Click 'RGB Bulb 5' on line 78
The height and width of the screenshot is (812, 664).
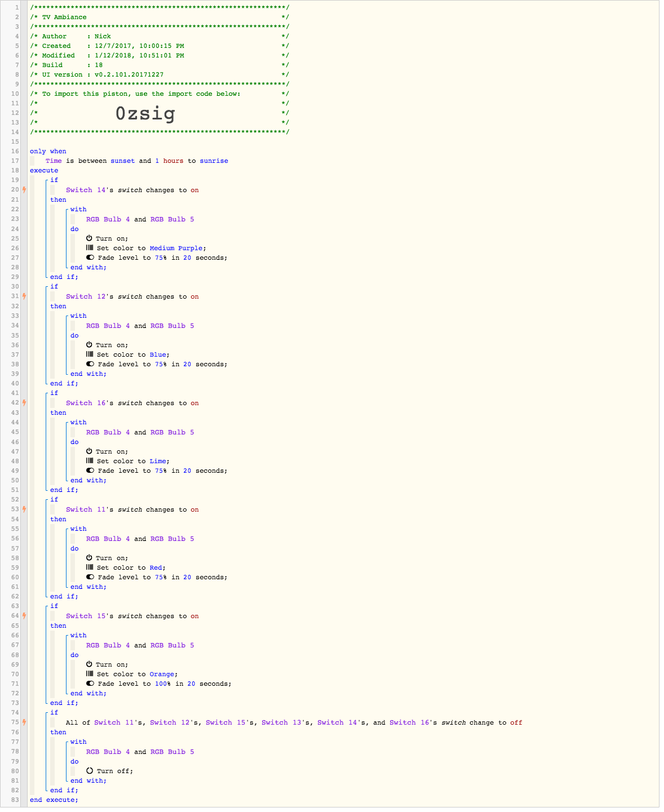tap(172, 752)
